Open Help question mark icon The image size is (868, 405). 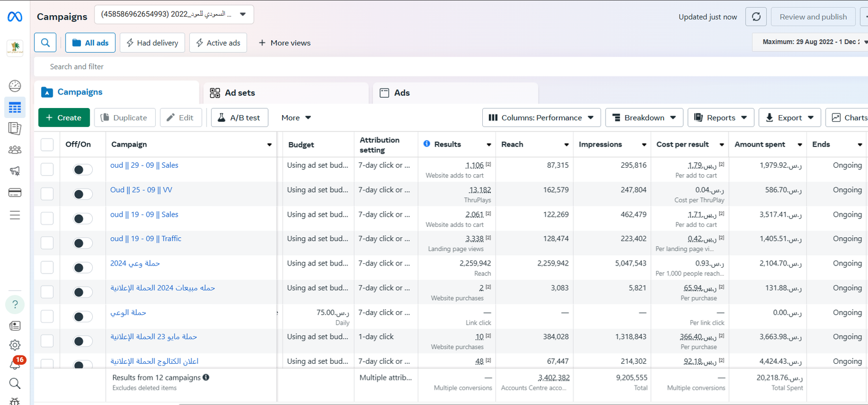pos(15,305)
